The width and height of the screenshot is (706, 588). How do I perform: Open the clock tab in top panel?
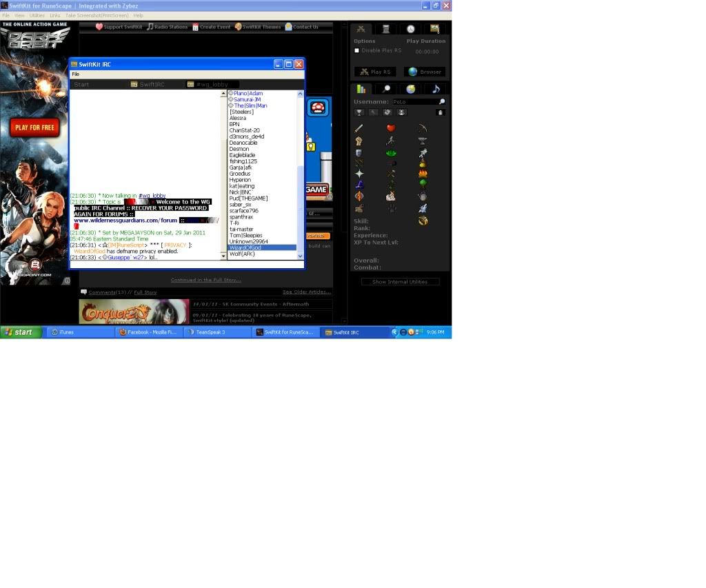[x=411, y=29]
